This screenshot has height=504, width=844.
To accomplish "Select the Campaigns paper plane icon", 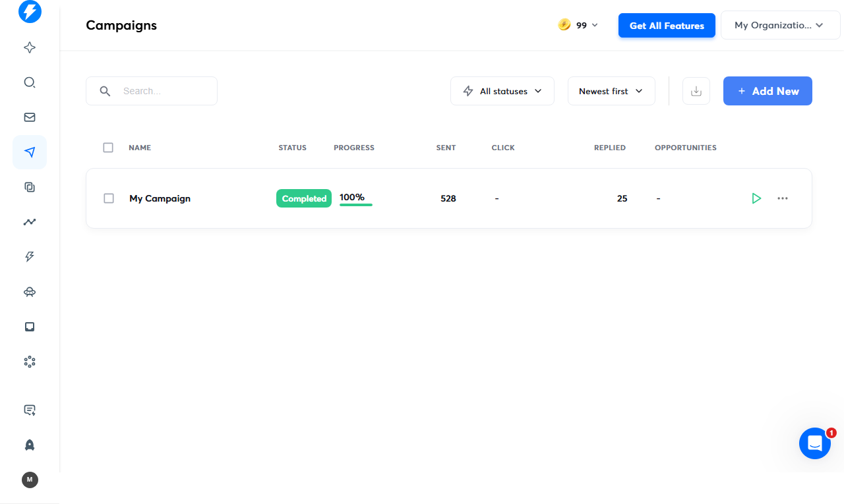I will pyautogui.click(x=30, y=152).
